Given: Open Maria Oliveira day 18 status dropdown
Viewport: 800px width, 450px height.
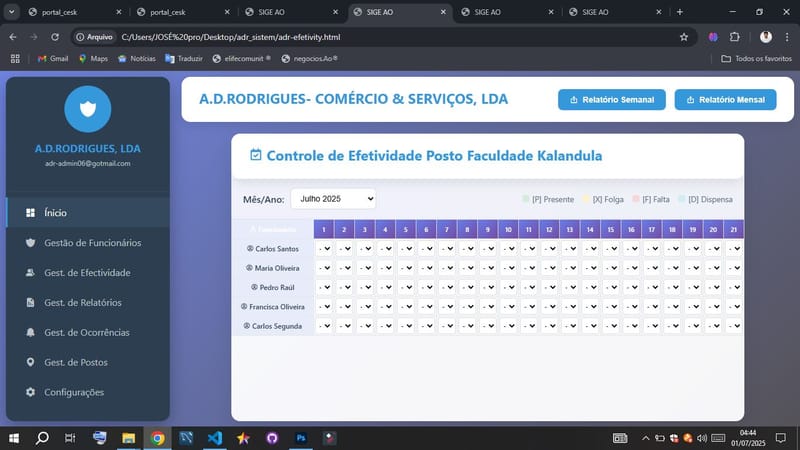Looking at the screenshot, I should [x=672, y=268].
